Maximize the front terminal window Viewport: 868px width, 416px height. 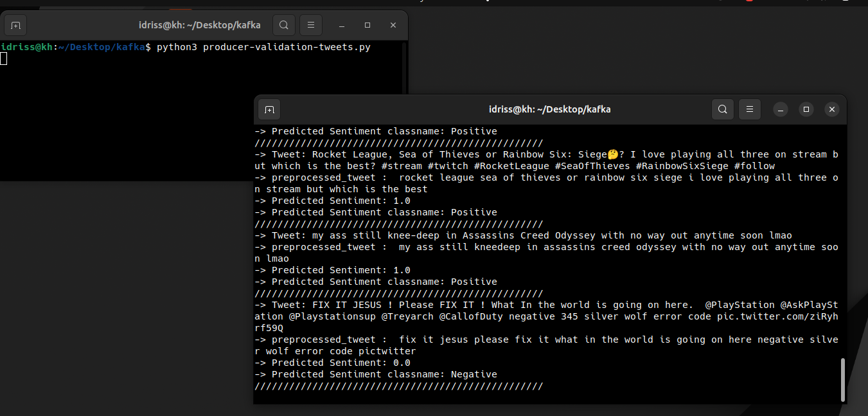pyautogui.click(x=806, y=109)
